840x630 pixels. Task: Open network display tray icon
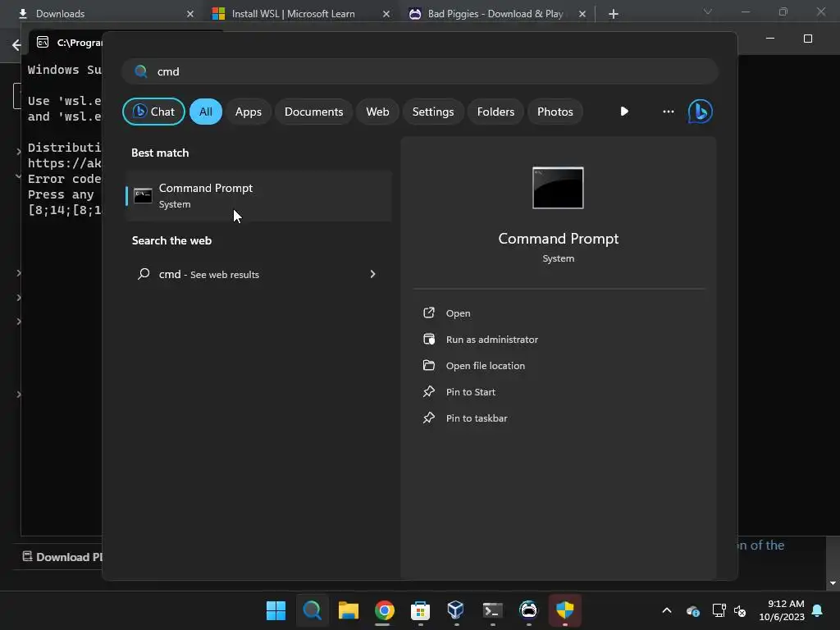tap(719, 610)
